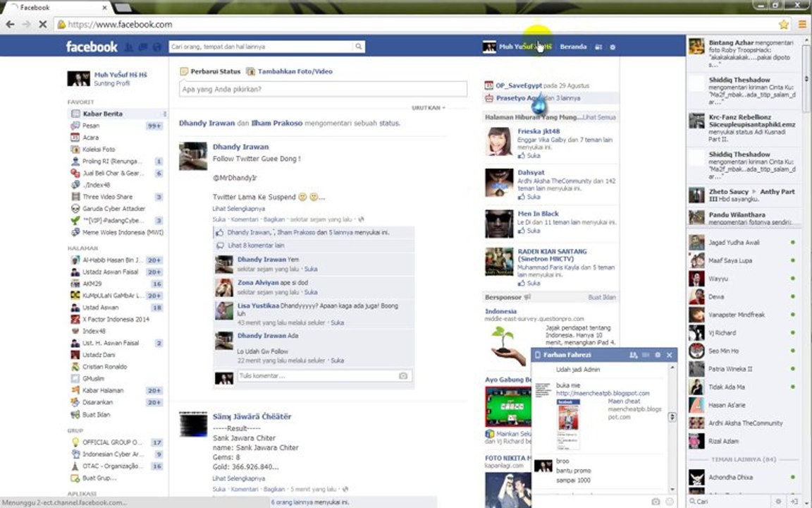The height and width of the screenshot is (508, 812).
Task: Open Muh Yusuf profile from header
Action: 517,47
